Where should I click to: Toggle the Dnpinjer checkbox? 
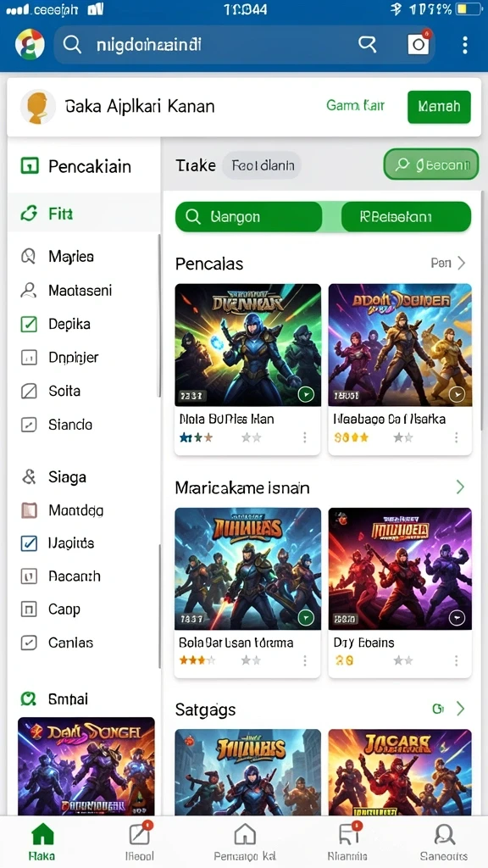[29, 358]
